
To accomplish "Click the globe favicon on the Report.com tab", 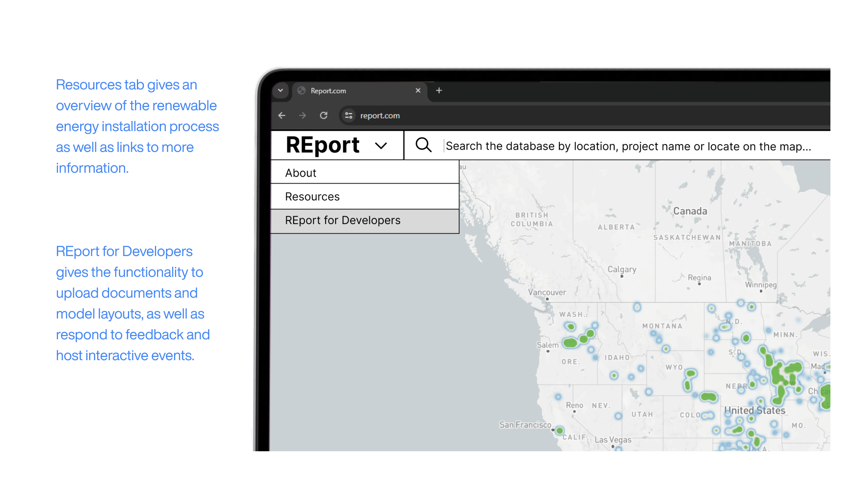I will tap(302, 91).
